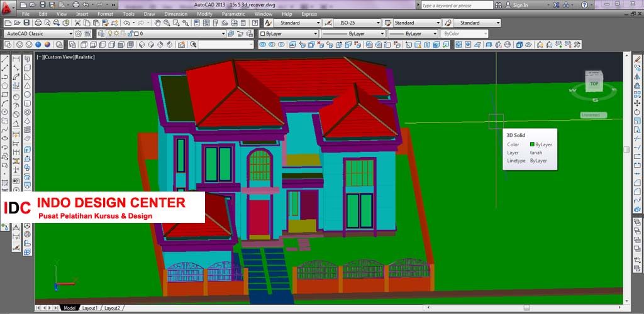Open the multileader style Standard dropdown
The width and height of the screenshot is (644, 314).
[477, 23]
